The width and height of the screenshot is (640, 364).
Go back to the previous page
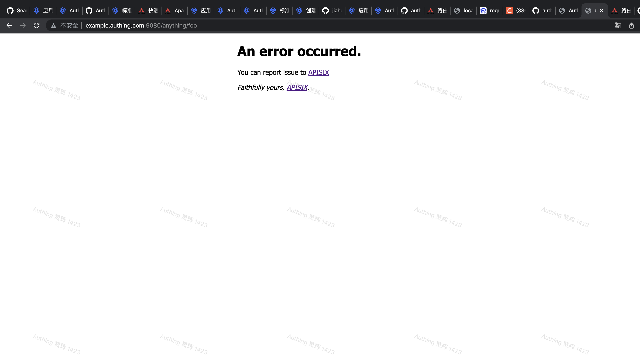pyautogui.click(x=9, y=25)
